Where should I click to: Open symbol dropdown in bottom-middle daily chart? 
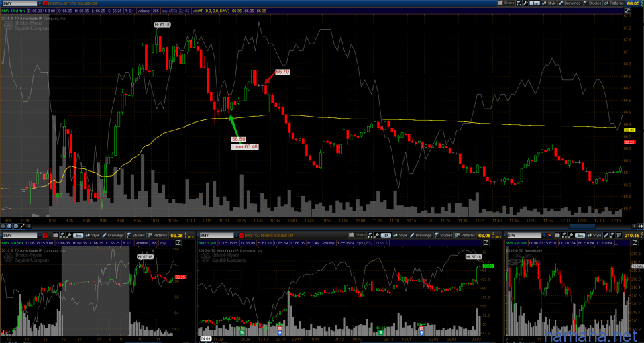click(237, 236)
